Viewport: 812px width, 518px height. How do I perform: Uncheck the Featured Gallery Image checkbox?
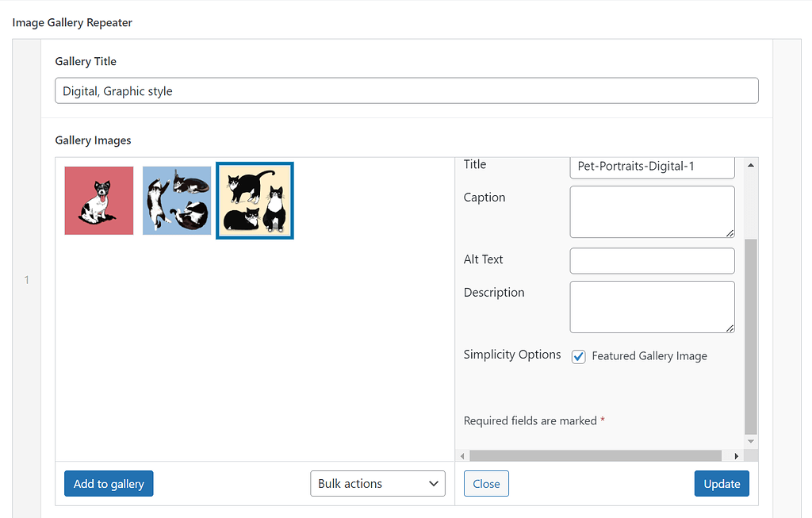(x=578, y=356)
